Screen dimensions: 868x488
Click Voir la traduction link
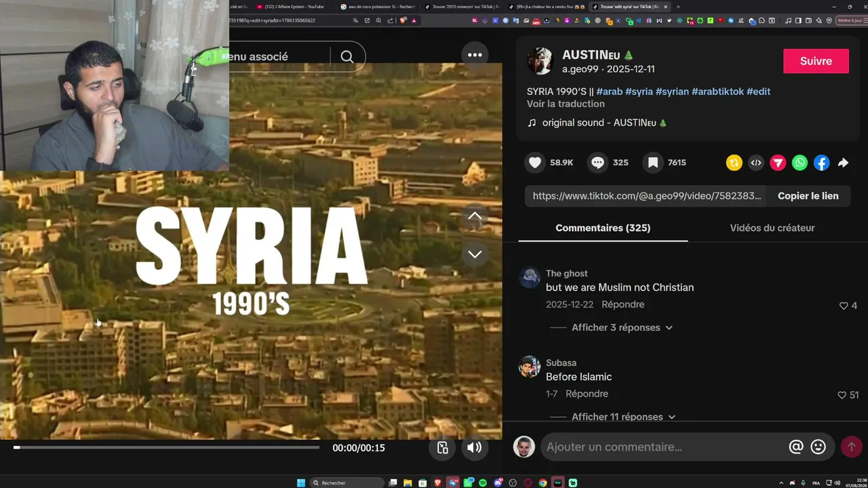click(x=566, y=104)
